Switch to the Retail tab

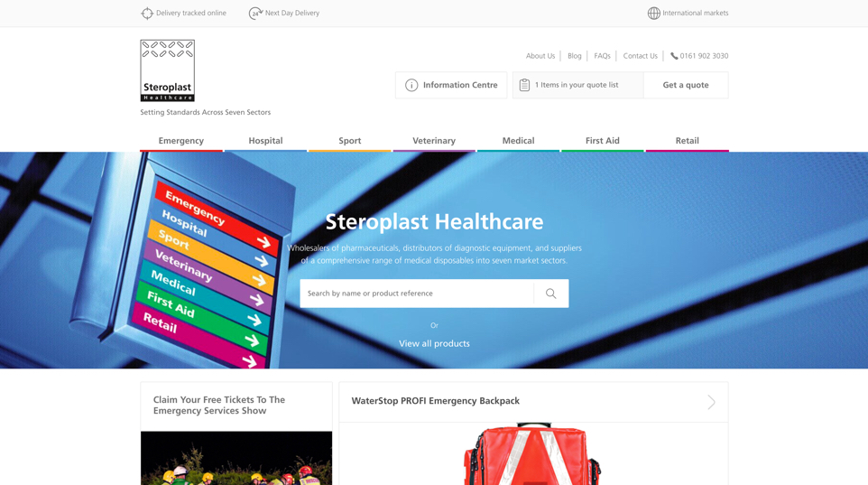(x=687, y=141)
